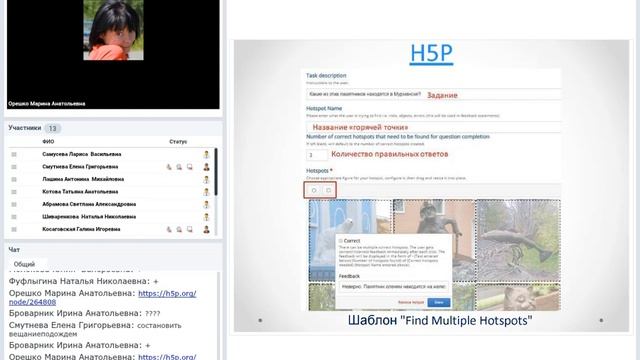Select participant name Шиваренкова Наталья Николаевна
This screenshot has height=360, width=640.
pos(89,217)
